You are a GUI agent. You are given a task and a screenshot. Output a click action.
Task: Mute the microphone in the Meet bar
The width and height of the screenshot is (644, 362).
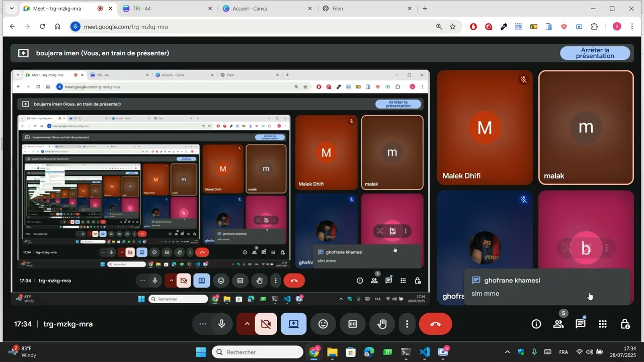[221, 324]
